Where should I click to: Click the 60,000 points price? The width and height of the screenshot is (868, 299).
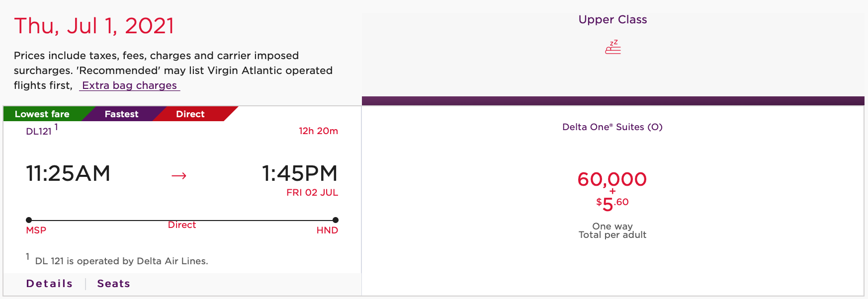(x=611, y=180)
